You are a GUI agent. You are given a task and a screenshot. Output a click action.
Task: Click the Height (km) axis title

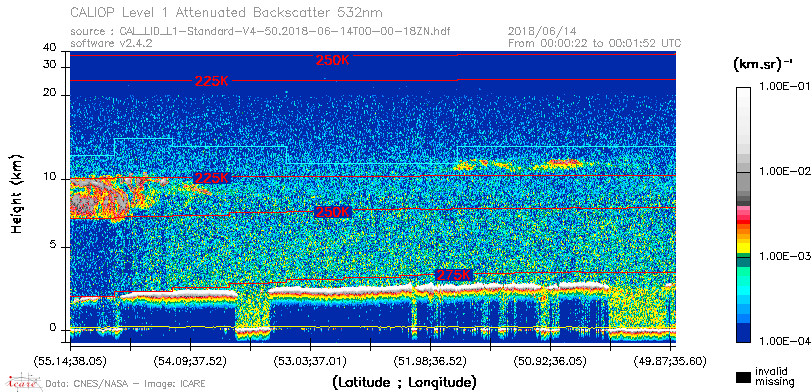[17, 193]
